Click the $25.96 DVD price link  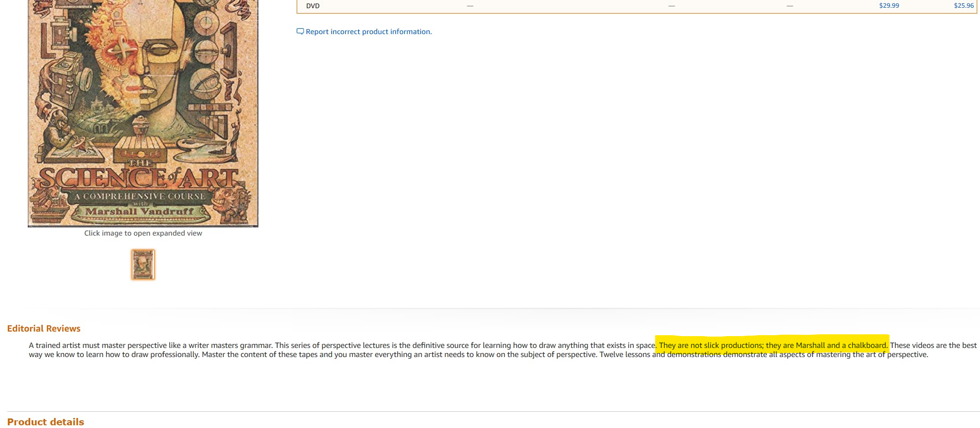[964, 5]
